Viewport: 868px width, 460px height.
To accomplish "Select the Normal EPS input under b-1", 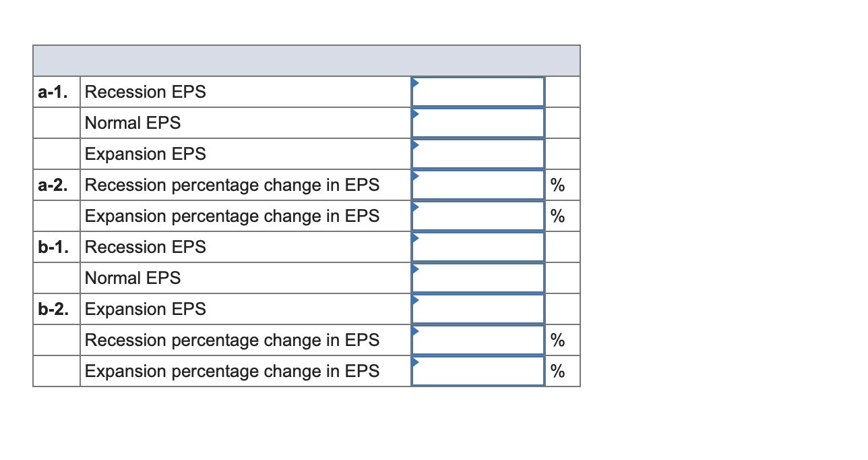I will (x=478, y=278).
